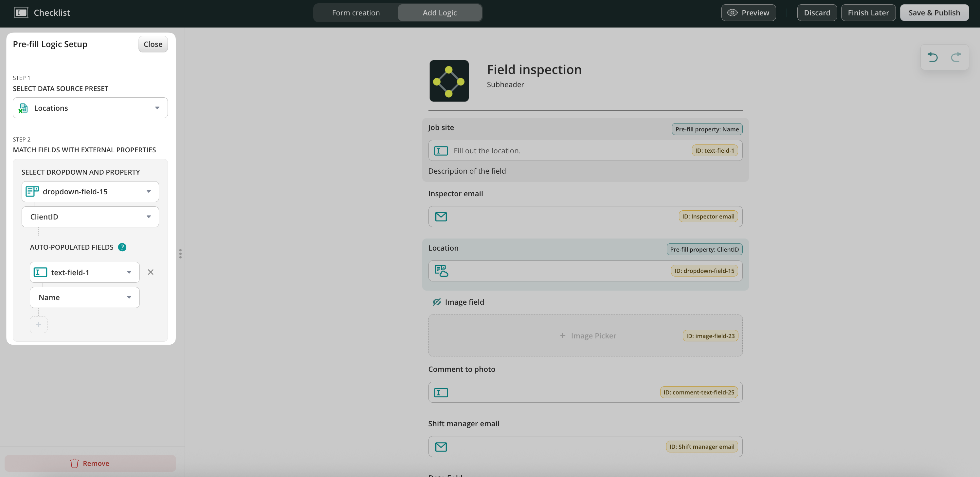Open the Locations data source dropdown
The width and height of the screenshot is (980, 477).
(90, 108)
